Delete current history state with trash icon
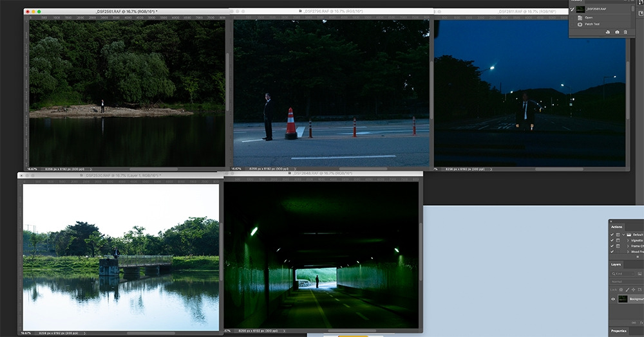The height and width of the screenshot is (337, 644). tap(625, 32)
